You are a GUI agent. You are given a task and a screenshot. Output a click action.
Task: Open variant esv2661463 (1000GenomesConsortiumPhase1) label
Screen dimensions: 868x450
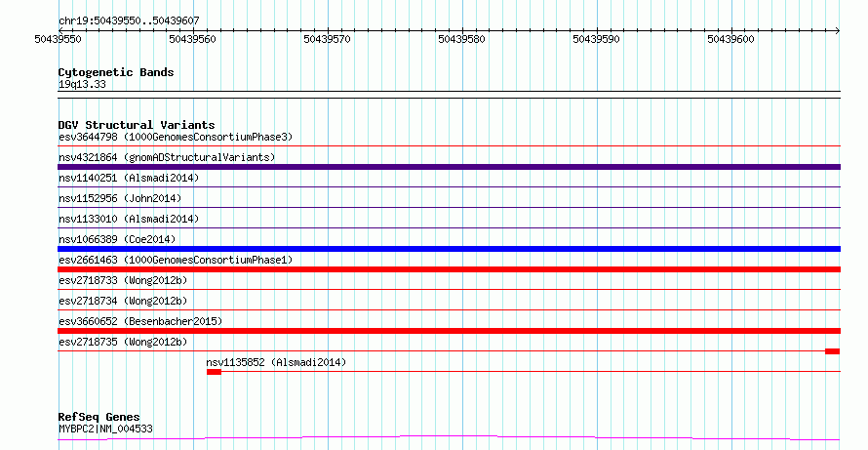(x=176, y=260)
